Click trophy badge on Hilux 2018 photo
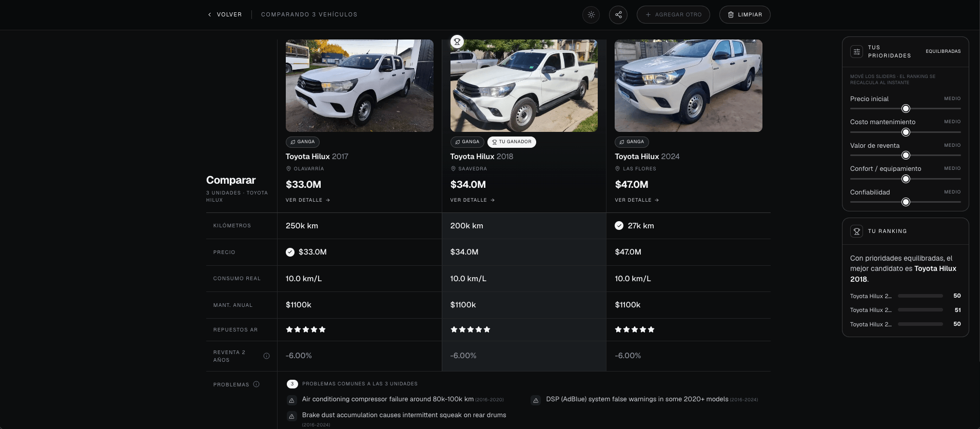This screenshot has height=429, width=980. pos(457,42)
